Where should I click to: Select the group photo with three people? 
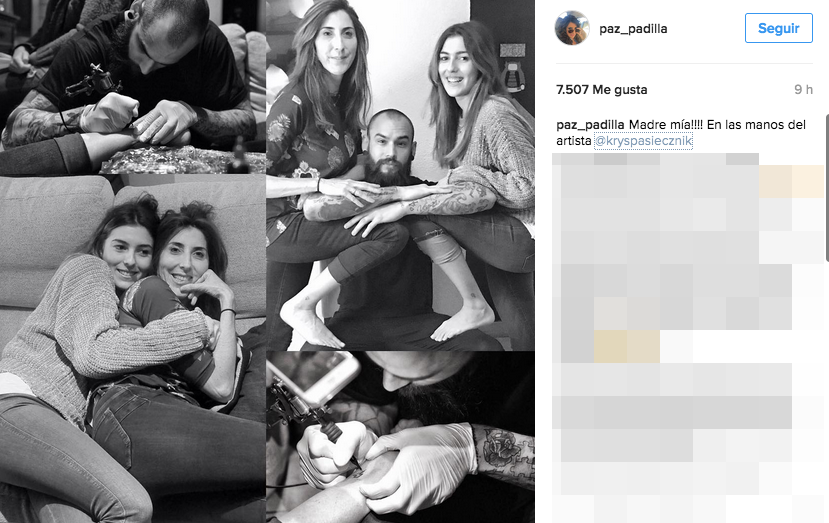coord(400,175)
